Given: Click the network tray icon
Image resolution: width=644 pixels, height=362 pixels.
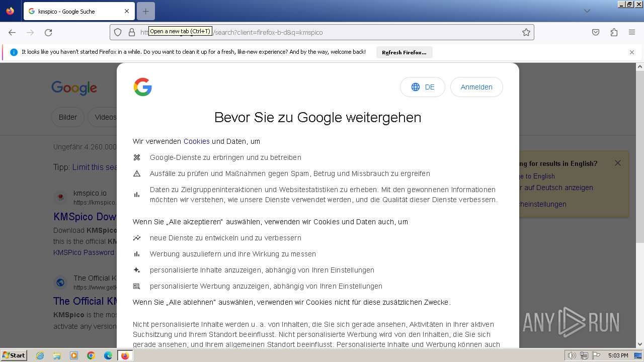Looking at the screenshot, I should (584, 355).
